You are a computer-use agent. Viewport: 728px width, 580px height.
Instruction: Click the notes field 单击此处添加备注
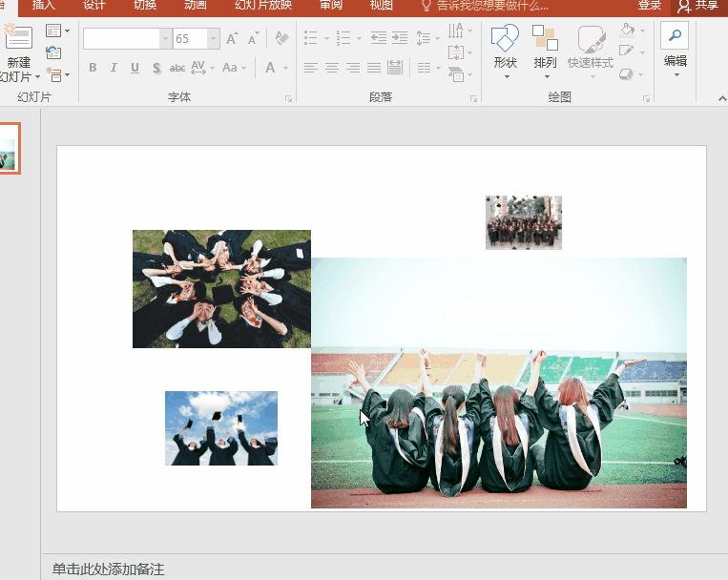click(x=111, y=570)
